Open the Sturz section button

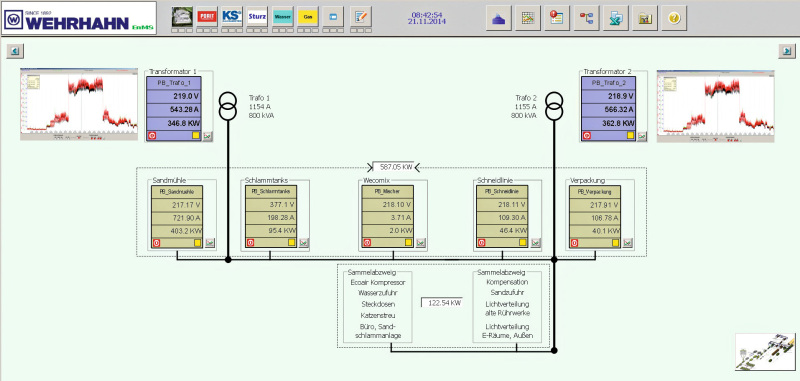(257, 16)
